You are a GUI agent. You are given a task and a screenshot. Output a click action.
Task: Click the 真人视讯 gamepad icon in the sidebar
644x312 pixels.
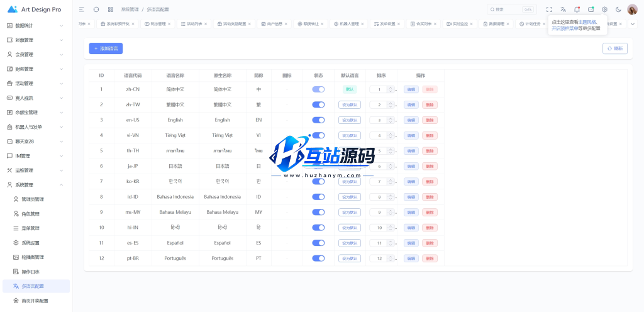point(10,98)
